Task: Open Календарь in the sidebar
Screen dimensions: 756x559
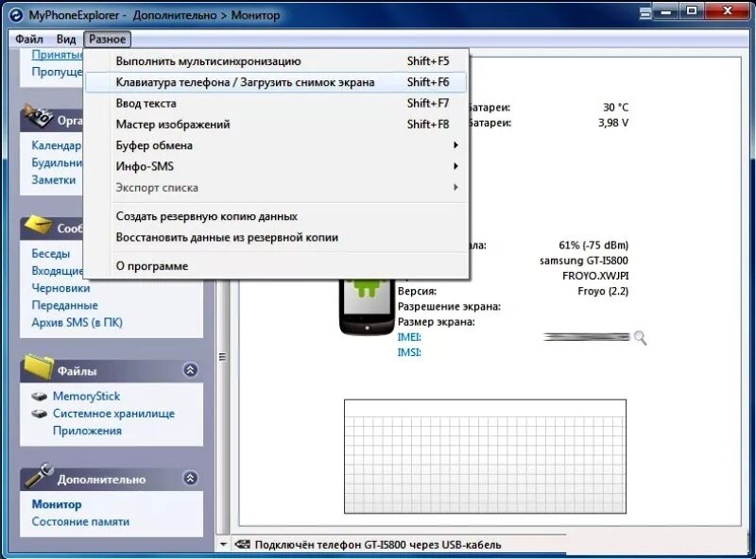Action: click(x=57, y=145)
